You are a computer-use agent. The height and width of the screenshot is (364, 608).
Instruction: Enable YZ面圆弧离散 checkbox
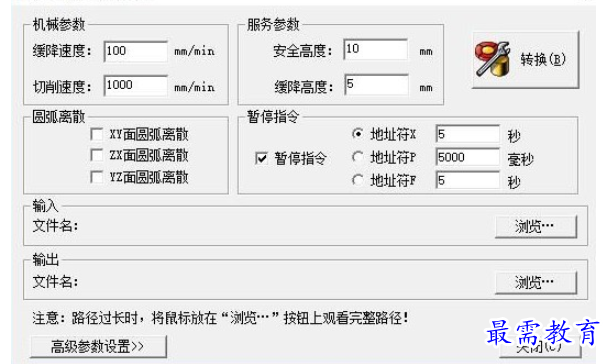tap(97, 177)
